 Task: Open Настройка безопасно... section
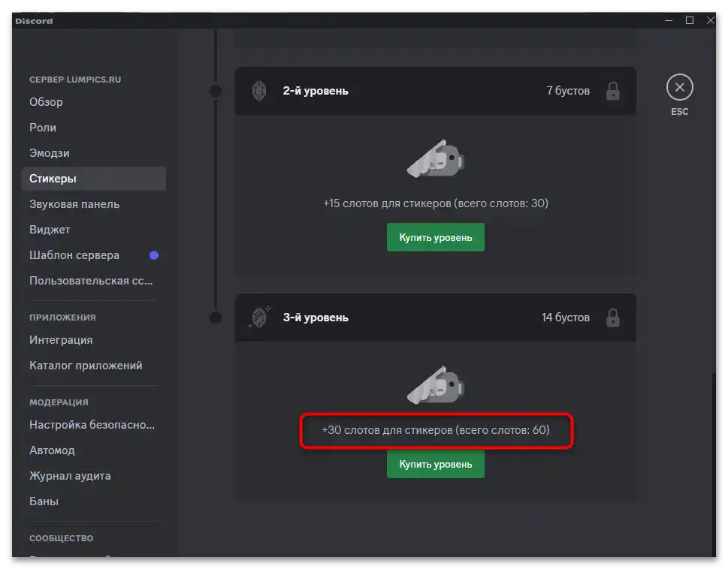click(93, 425)
